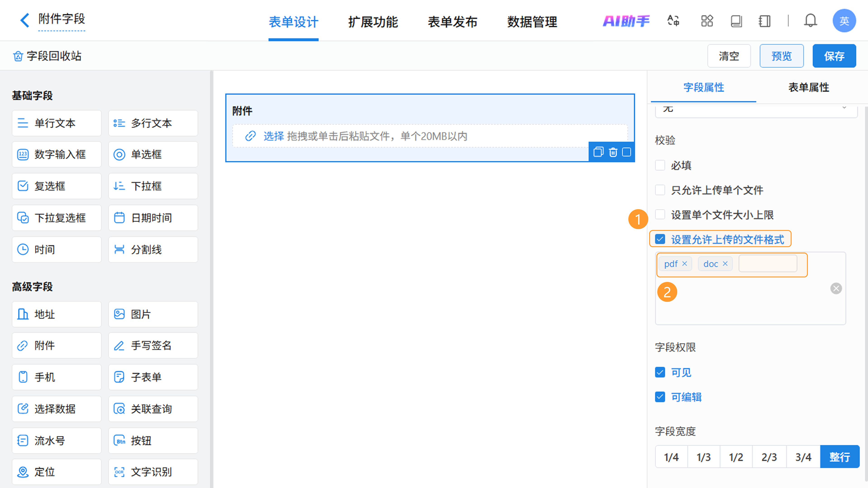Open the 字段回收站 recycle bin
Screen dimensions: 868x488
point(47,56)
